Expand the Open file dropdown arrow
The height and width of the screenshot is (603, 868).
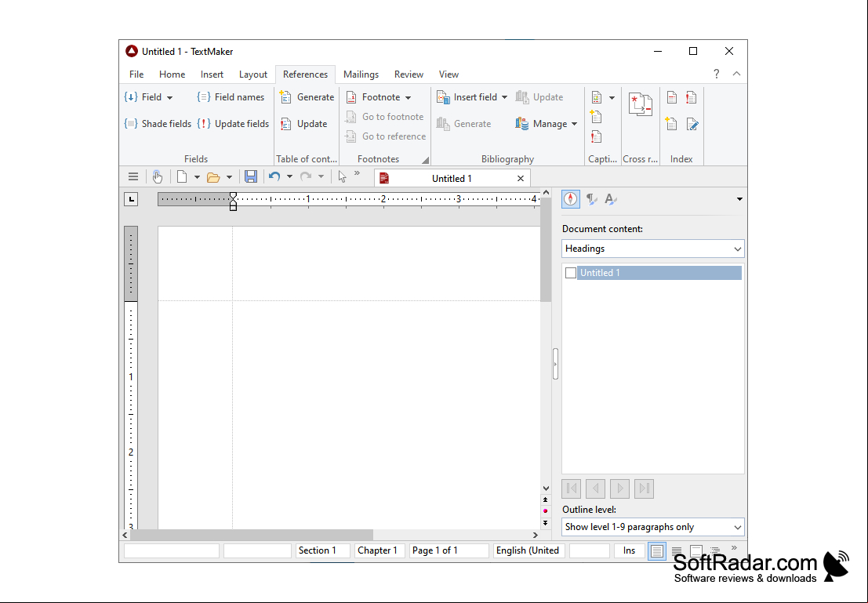coord(229,178)
